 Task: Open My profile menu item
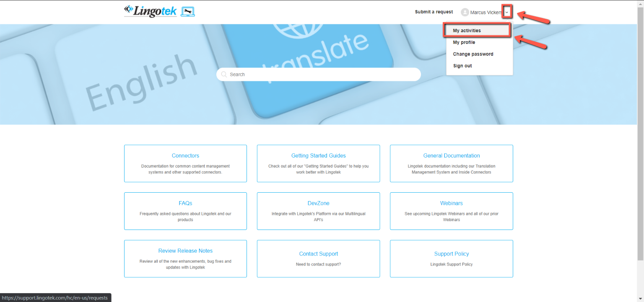pyautogui.click(x=464, y=42)
